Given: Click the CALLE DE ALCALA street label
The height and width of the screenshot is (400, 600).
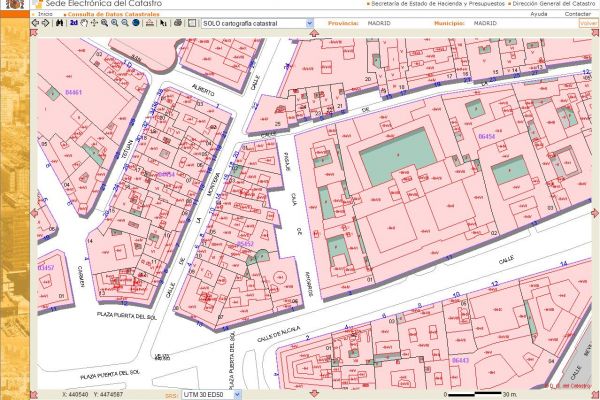Looking at the screenshot, I should point(279,334).
